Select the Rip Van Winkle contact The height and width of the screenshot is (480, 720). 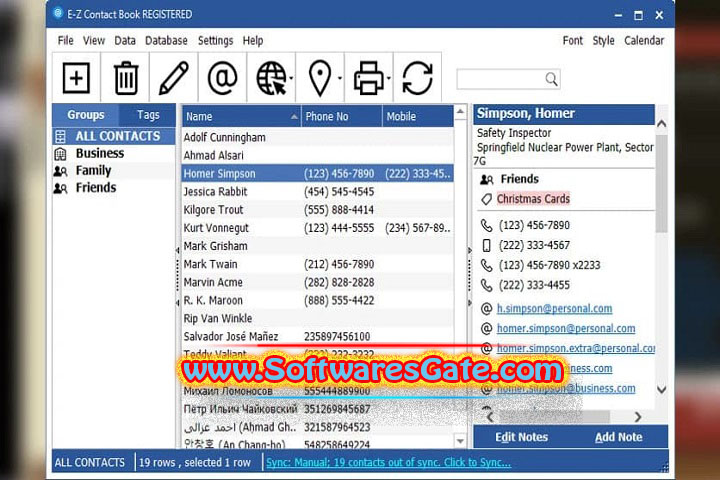click(318, 318)
